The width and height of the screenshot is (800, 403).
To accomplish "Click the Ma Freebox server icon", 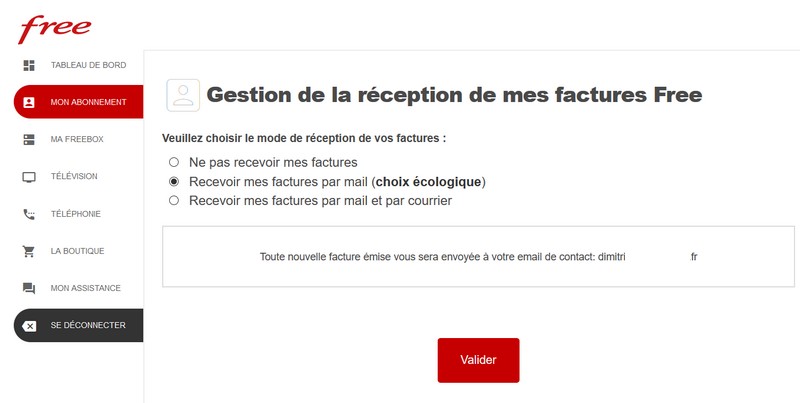I will (x=29, y=139).
